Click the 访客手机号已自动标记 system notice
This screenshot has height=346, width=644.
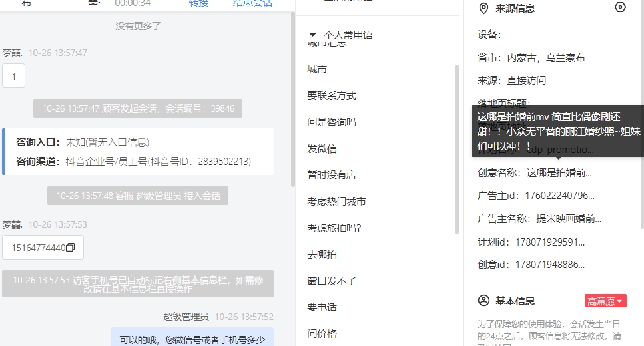[138, 284]
